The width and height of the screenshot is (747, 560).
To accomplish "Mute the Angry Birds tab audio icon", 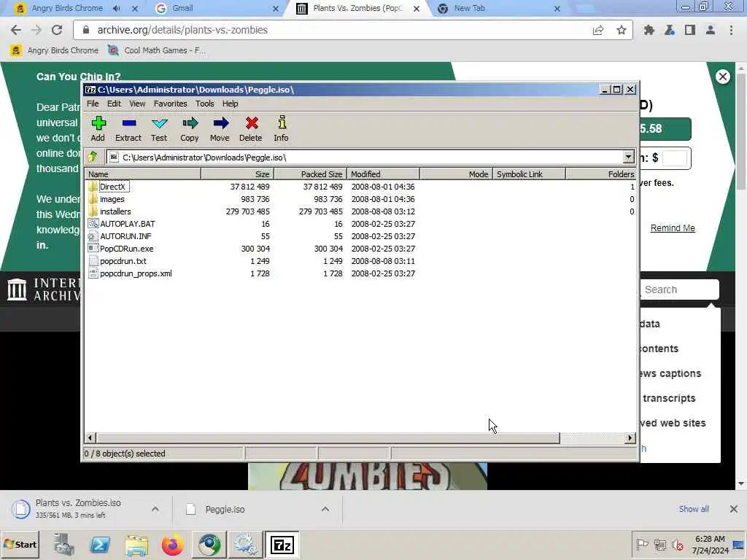I will click(117, 9).
